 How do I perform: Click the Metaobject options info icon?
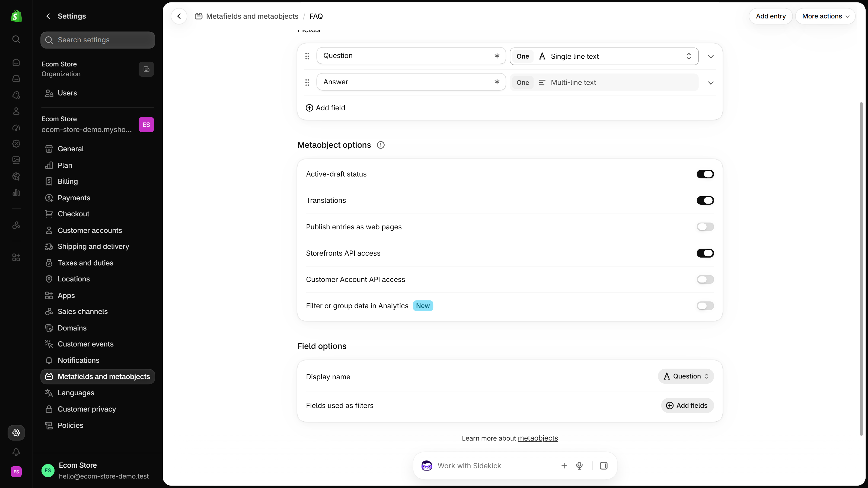381,145
